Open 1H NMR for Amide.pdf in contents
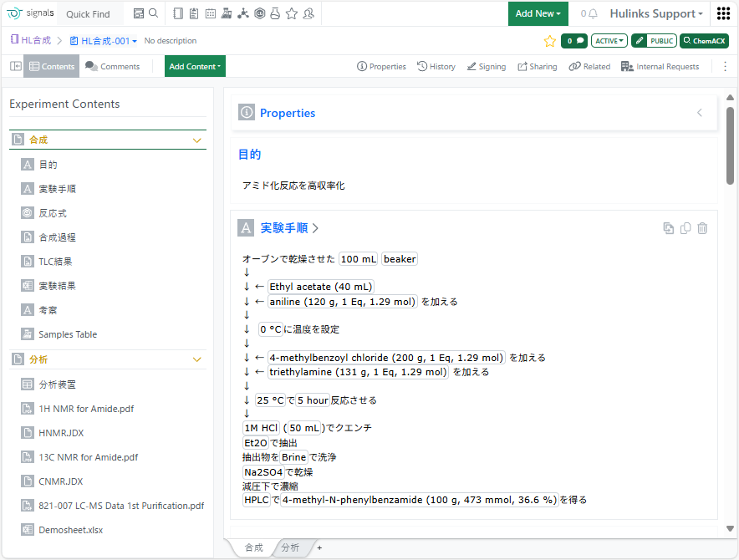The height and width of the screenshot is (560, 739). pyautogui.click(x=86, y=409)
